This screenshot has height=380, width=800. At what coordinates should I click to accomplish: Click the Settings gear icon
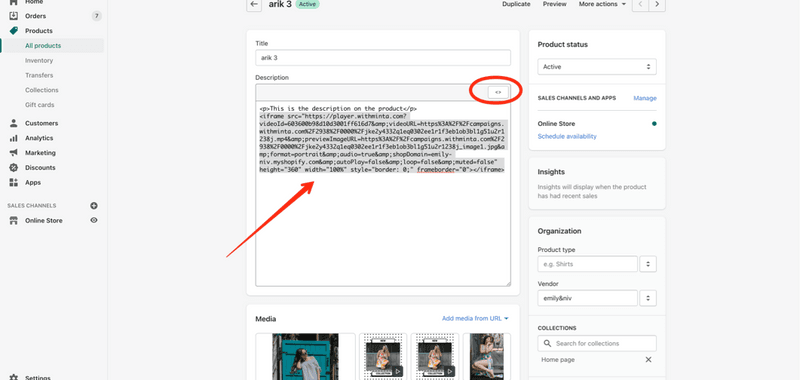click(14, 377)
